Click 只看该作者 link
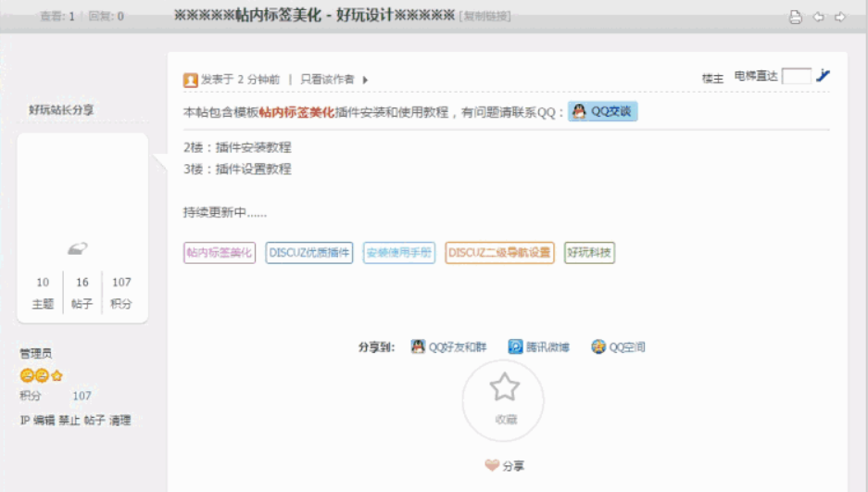The height and width of the screenshot is (492, 868). pos(327,80)
